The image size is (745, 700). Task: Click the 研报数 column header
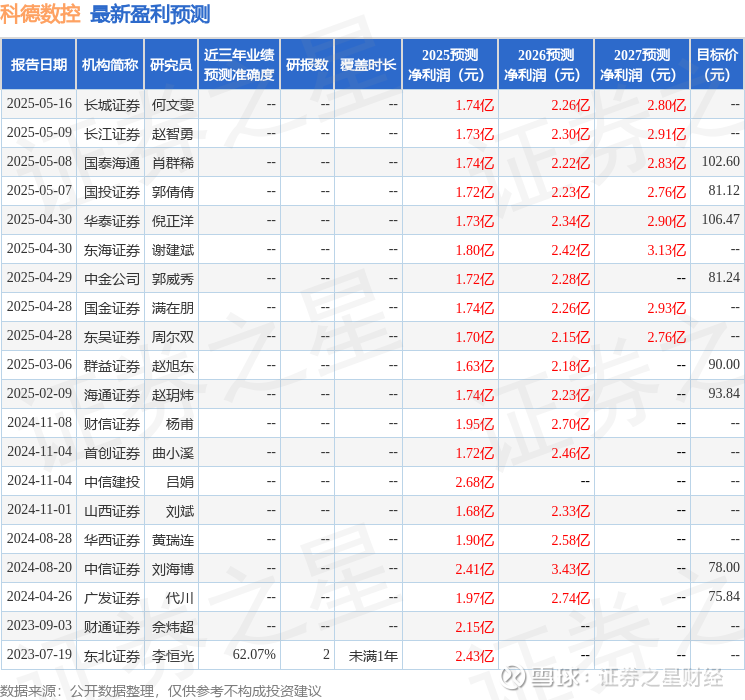(307, 65)
